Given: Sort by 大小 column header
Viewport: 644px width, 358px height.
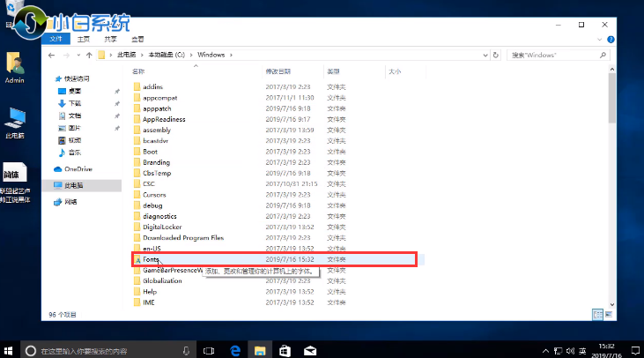Looking at the screenshot, I should 395,71.
